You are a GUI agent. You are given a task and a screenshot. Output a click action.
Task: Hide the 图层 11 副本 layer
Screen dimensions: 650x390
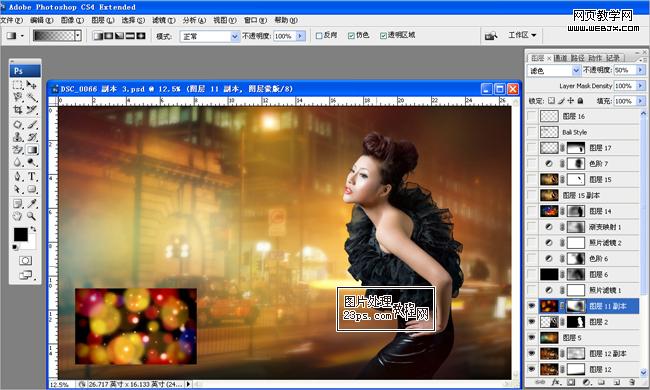(x=532, y=306)
